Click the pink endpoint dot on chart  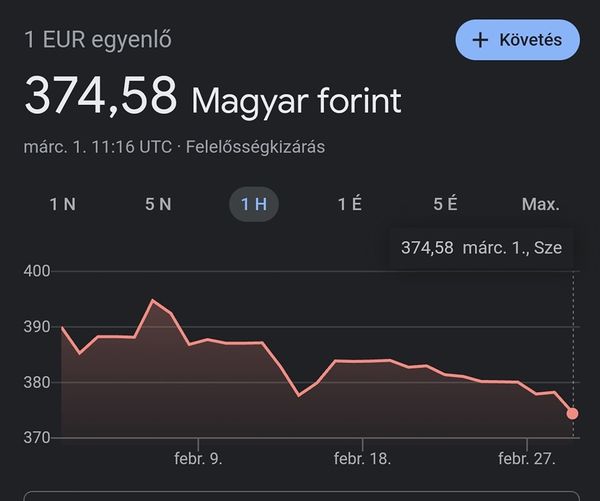tap(572, 413)
